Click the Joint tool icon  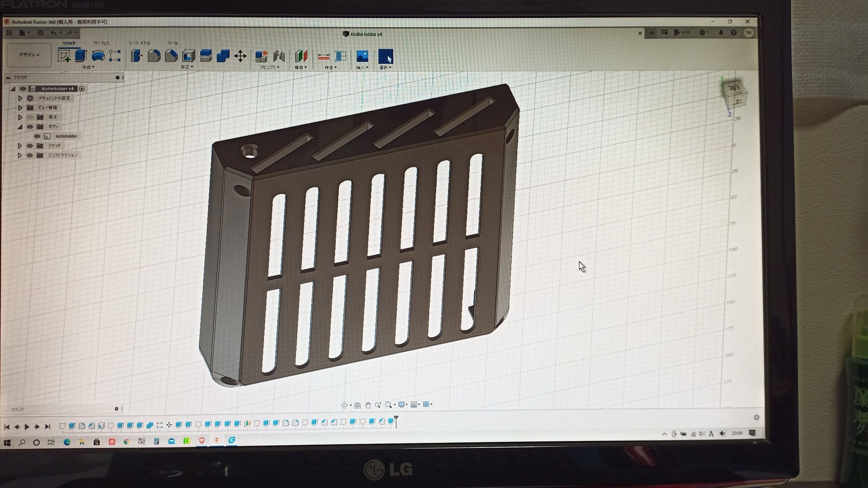(x=279, y=56)
